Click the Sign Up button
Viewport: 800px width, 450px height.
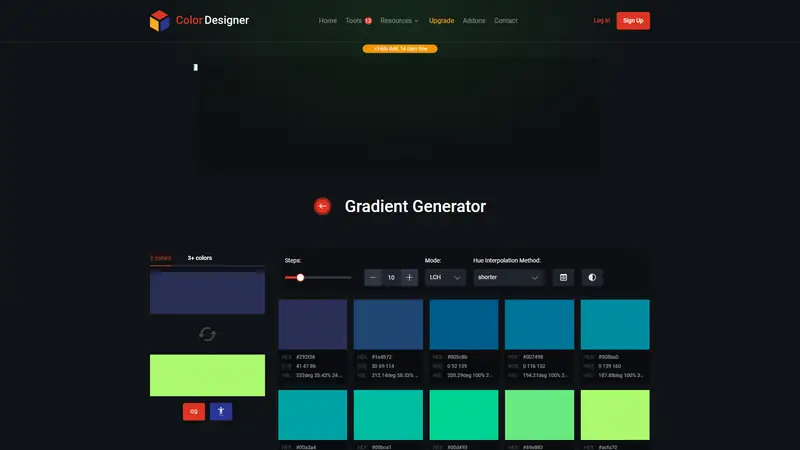(x=633, y=21)
